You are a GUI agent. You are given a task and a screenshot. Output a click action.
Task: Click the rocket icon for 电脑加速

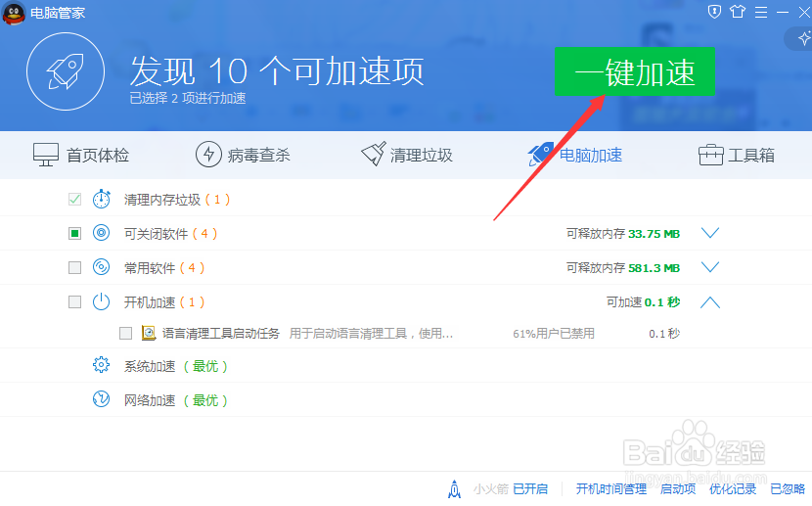click(541, 155)
